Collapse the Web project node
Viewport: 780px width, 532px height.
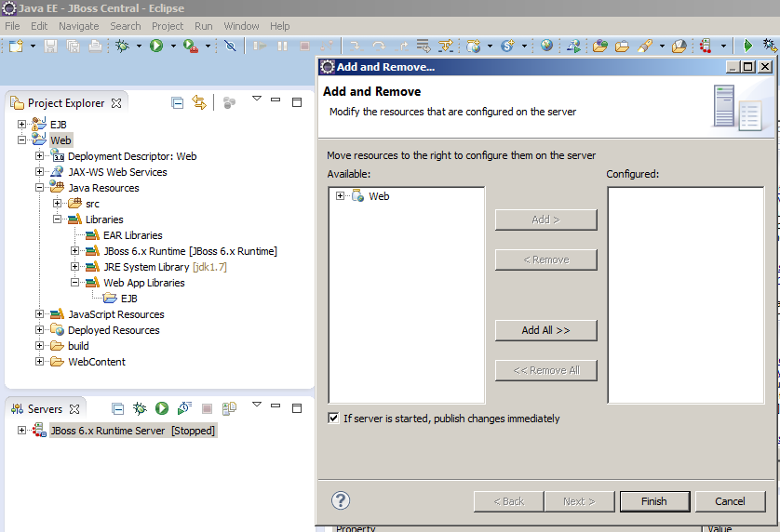coord(22,140)
